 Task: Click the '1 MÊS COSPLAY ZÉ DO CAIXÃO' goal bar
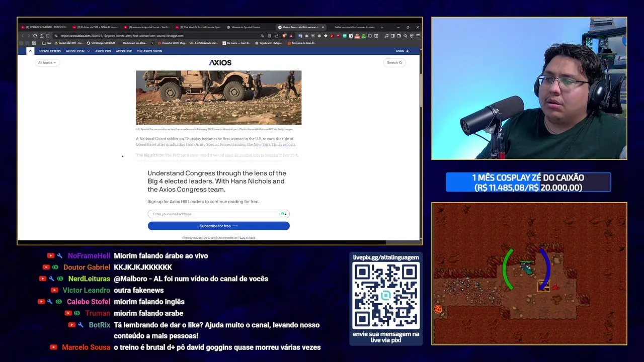(528, 183)
